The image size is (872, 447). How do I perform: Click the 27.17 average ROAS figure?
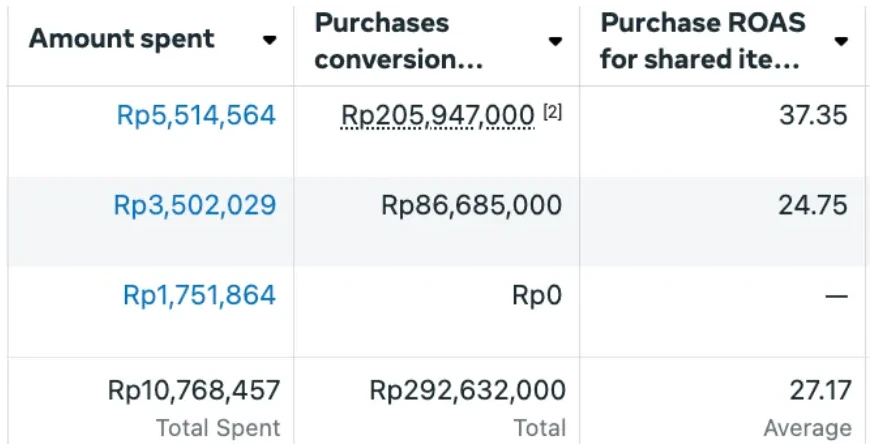click(817, 389)
